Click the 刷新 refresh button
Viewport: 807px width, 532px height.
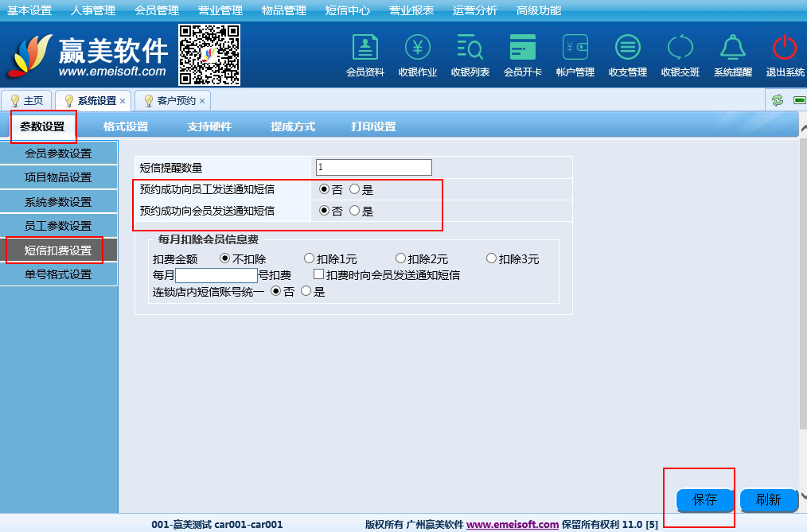[x=768, y=500]
